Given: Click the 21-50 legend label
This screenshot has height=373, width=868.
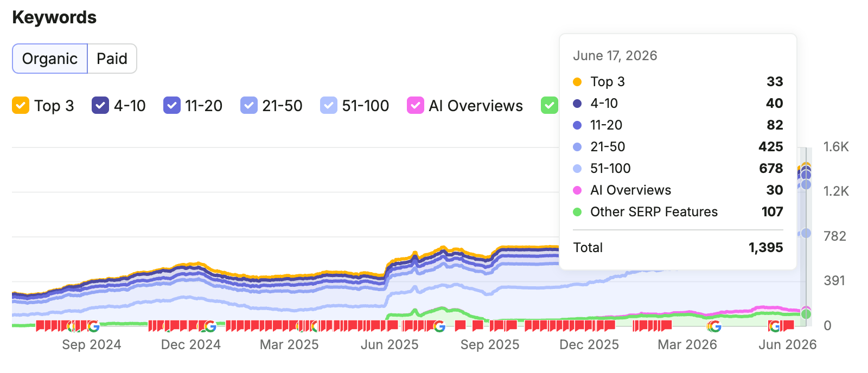Looking at the screenshot, I should (282, 106).
